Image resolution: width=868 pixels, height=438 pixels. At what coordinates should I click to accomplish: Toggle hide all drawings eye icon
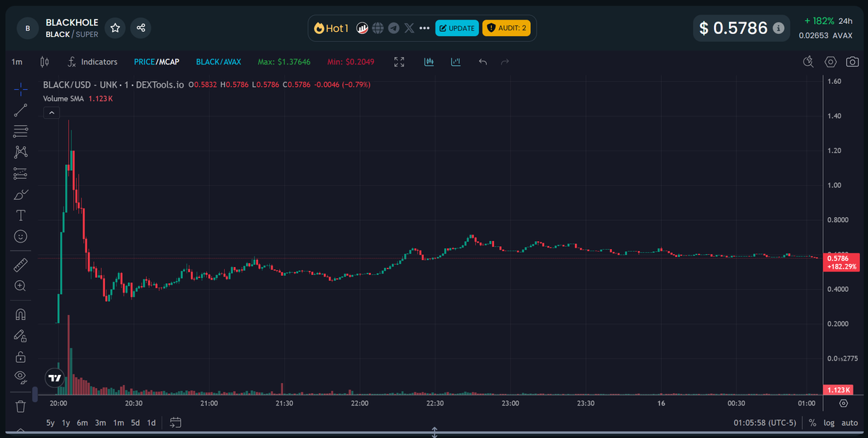click(x=21, y=377)
